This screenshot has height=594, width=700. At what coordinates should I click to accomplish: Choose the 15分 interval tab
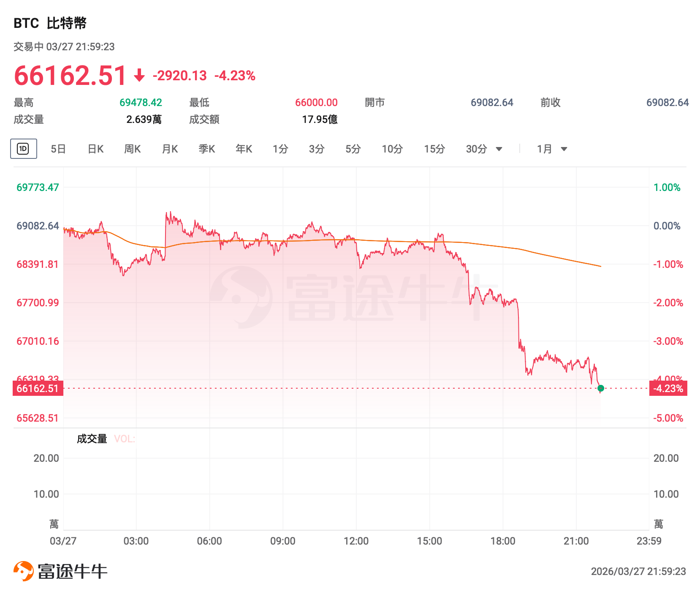tap(434, 149)
